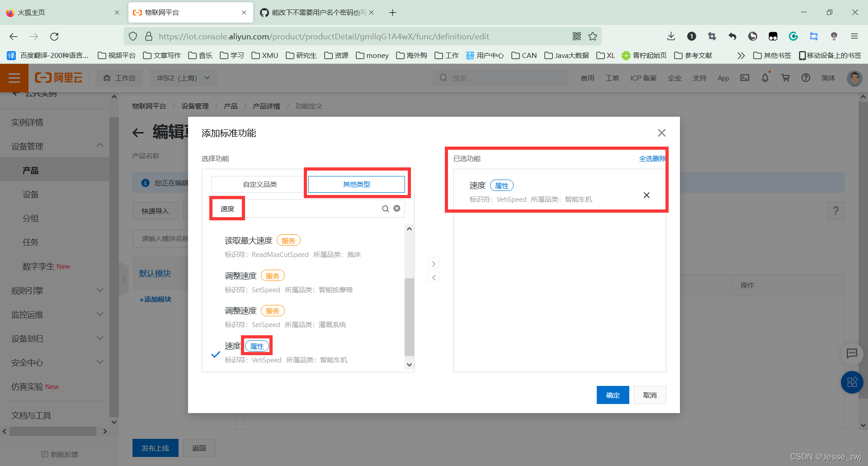This screenshot has width=868, height=466.
Task: Click the help question-mark icon
Action: click(806, 77)
